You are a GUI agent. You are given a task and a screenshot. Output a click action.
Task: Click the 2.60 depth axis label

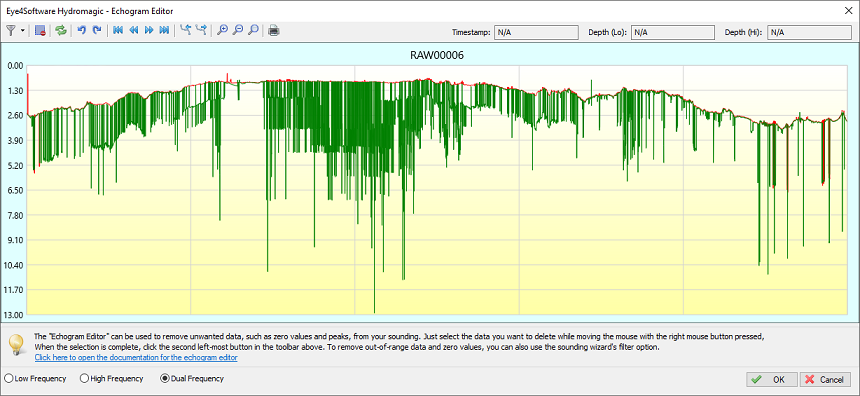pos(15,115)
